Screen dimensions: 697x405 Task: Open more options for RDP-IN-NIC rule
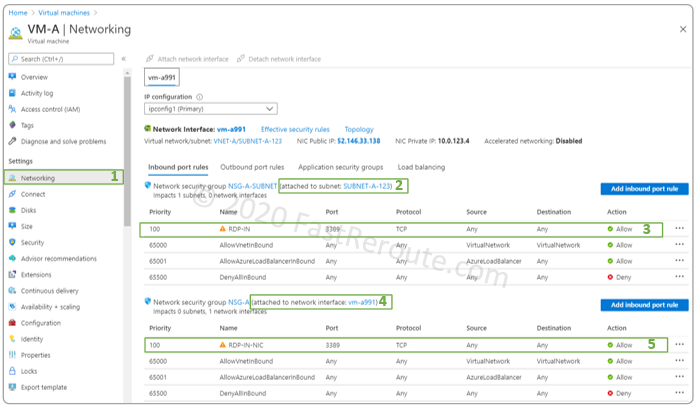coord(679,345)
